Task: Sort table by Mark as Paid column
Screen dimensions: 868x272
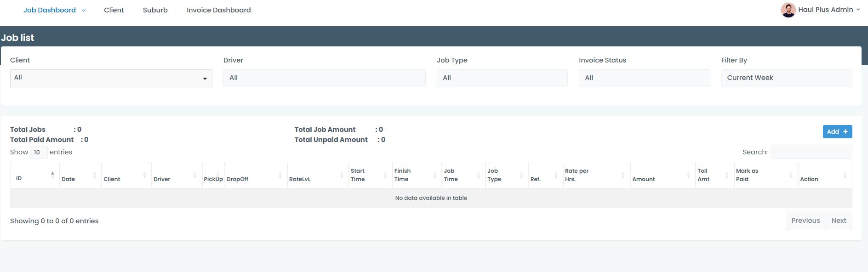Action: point(766,175)
